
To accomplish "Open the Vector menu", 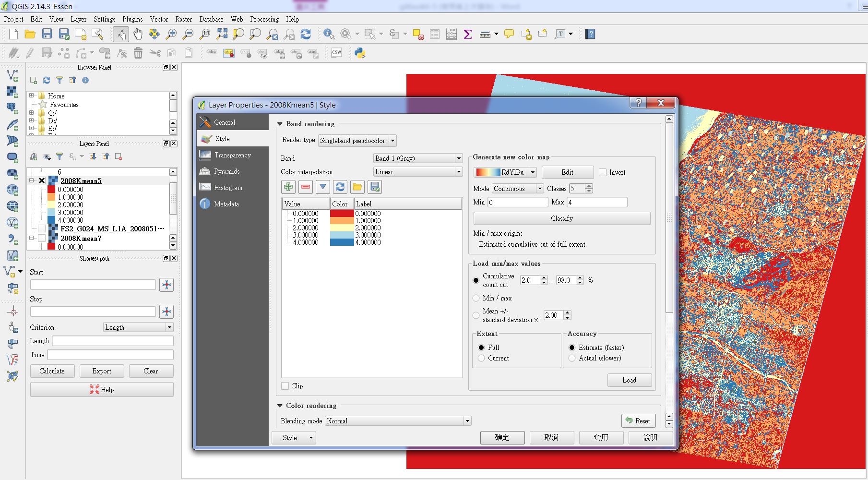I will click(x=159, y=19).
